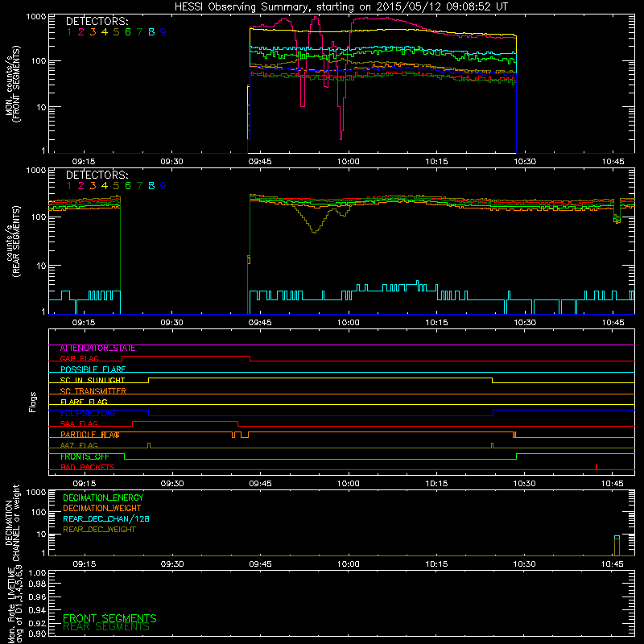This screenshot has width=644, height=644.
Task: Click the SAA_FLAG label
Action: click(79, 424)
